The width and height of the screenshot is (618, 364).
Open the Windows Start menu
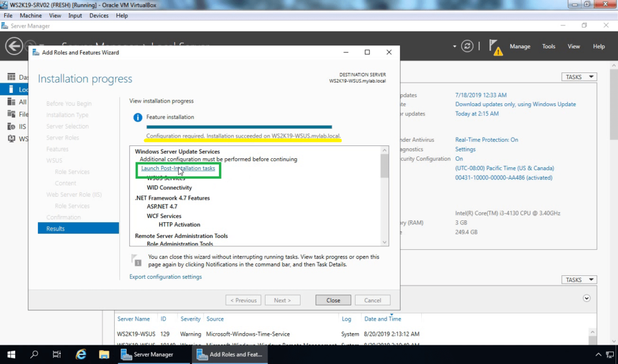tap(11, 354)
